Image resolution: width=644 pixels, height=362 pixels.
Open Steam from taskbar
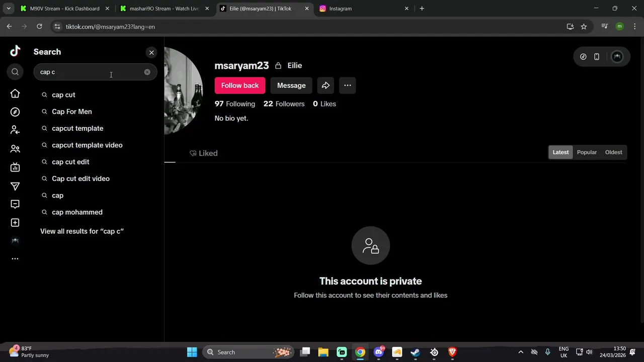416,352
